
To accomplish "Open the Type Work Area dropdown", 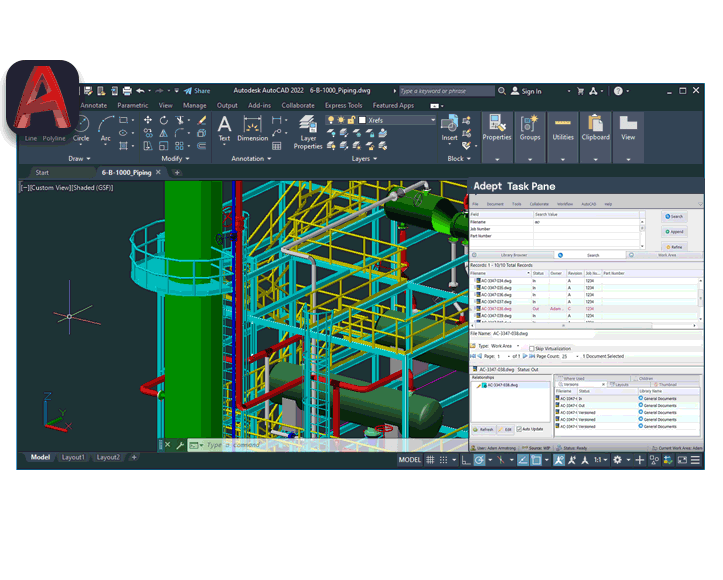I will (x=518, y=346).
